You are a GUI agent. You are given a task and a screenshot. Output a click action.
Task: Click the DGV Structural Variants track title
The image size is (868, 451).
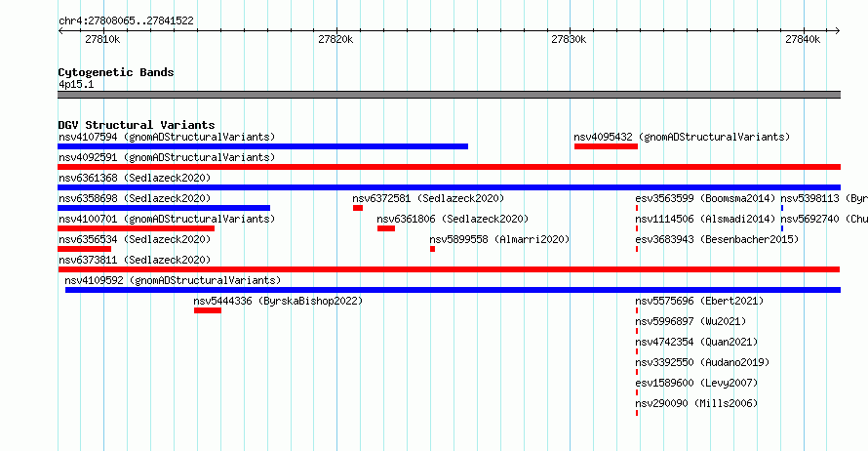point(137,125)
